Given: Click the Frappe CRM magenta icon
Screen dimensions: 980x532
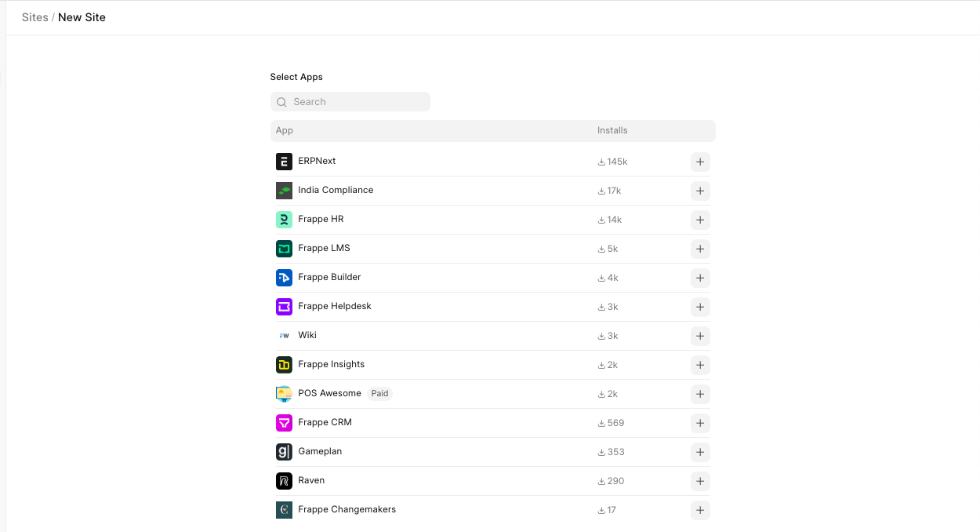Looking at the screenshot, I should tap(284, 423).
